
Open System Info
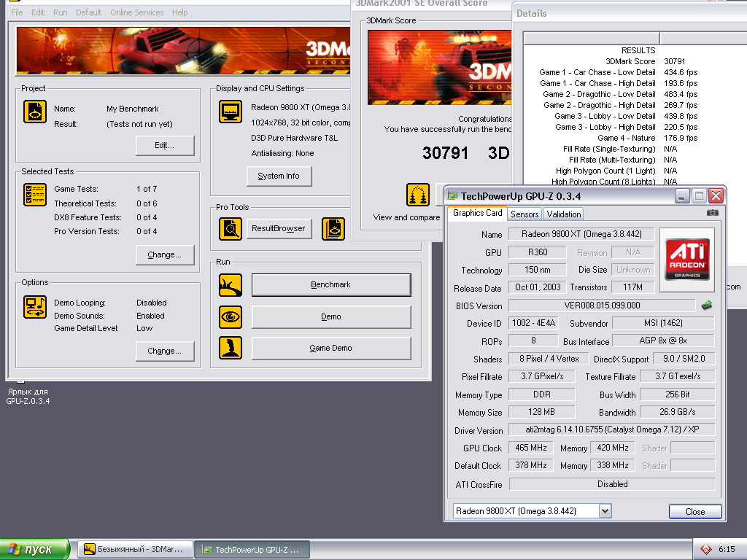click(279, 176)
